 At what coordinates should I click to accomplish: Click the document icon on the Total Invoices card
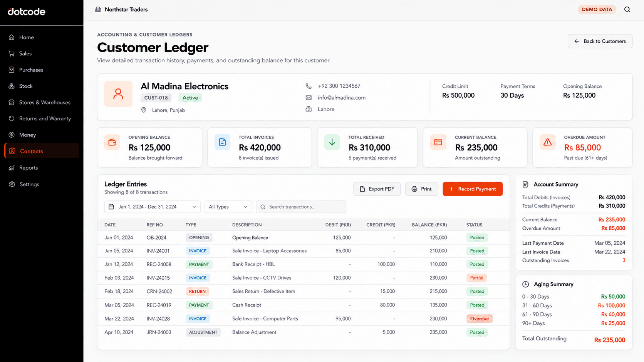point(222,142)
